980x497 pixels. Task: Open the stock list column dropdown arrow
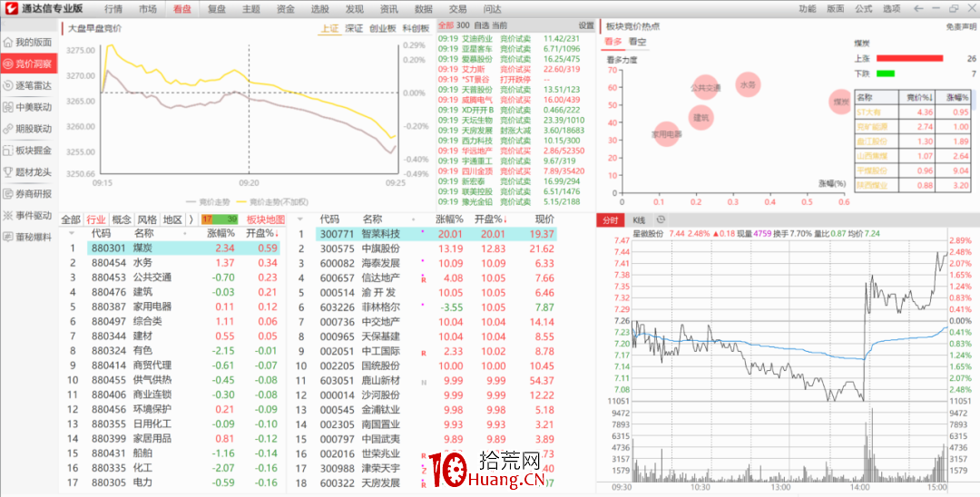point(300,219)
